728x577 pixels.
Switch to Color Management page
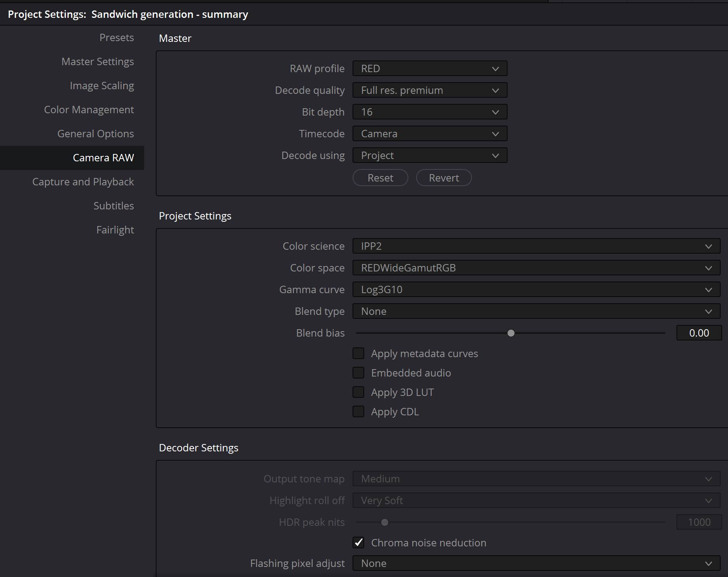[89, 110]
